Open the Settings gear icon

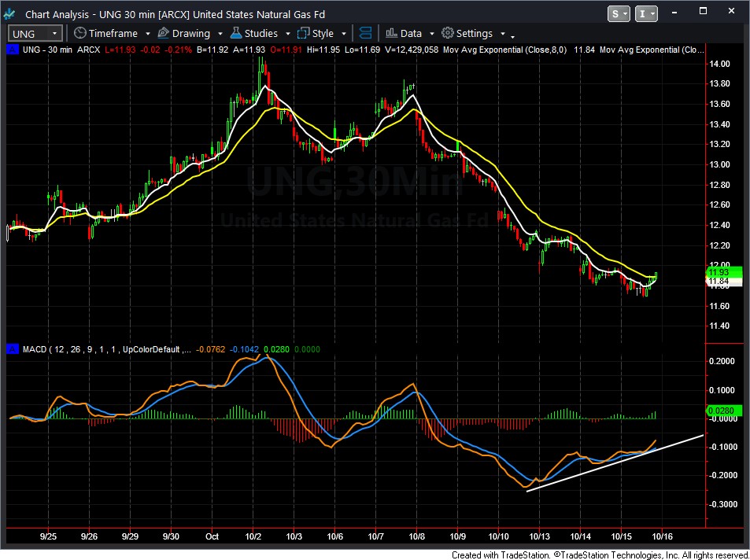(447, 33)
